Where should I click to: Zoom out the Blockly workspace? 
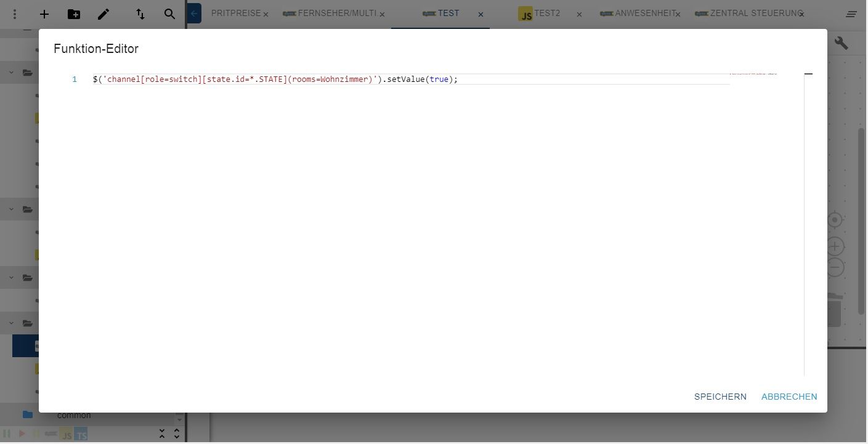[835, 267]
